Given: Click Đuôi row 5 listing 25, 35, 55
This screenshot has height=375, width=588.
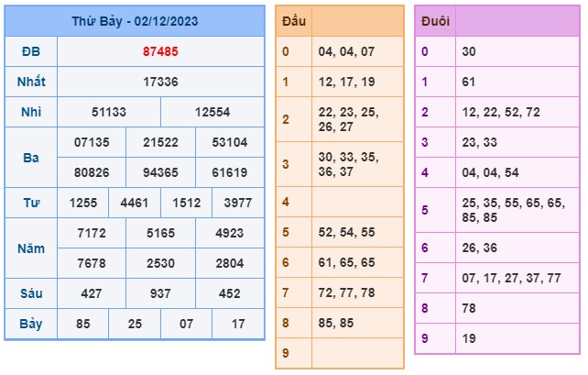Looking at the screenshot, I should pyautogui.click(x=497, y=210).
